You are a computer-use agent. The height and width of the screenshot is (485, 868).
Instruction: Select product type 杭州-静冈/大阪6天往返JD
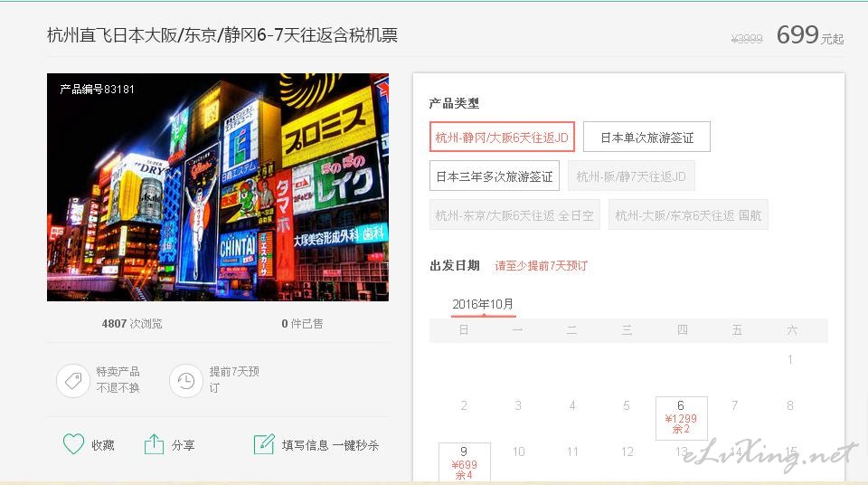pyautogui.click(x=502, y=137)
